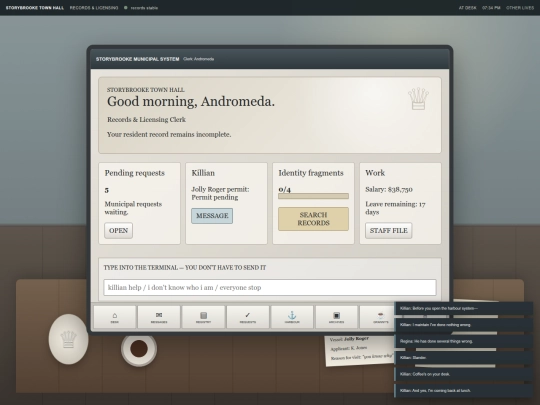Click the Killian "Slander." notification

[x=464, y=358]
